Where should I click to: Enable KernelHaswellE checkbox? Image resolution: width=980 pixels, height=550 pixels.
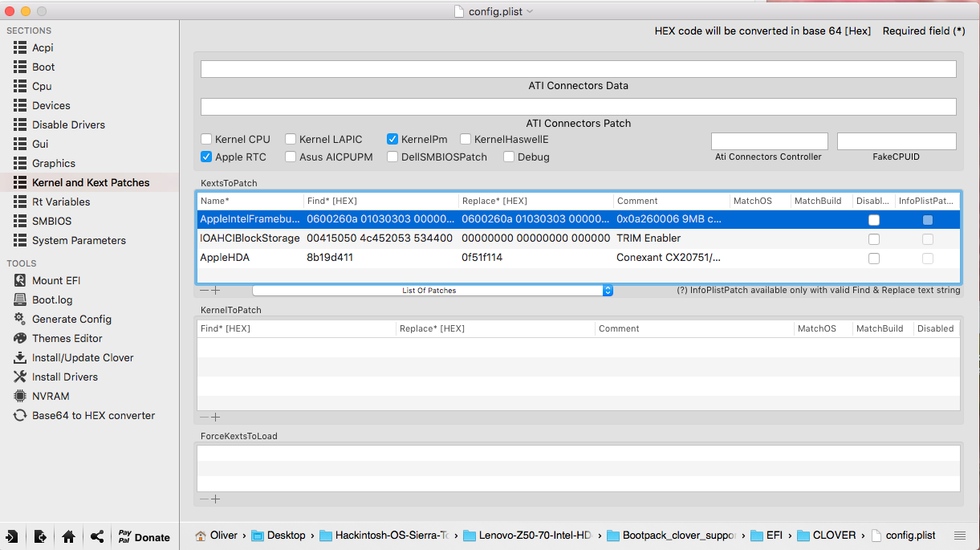click(466, 139)
